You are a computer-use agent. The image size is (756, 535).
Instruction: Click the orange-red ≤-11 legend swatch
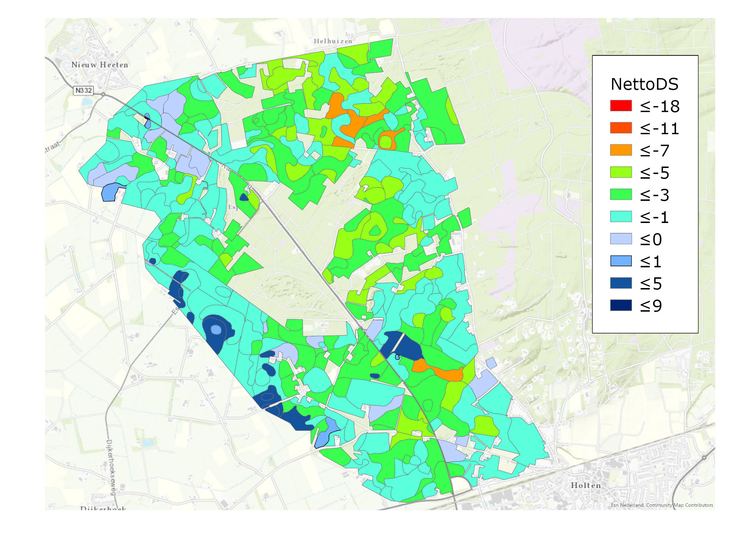(x=621, y=128)
